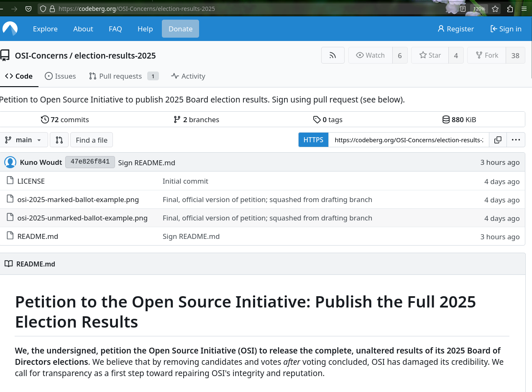Fork this repository
Screen dimensions: 532x392
(486, 55)
